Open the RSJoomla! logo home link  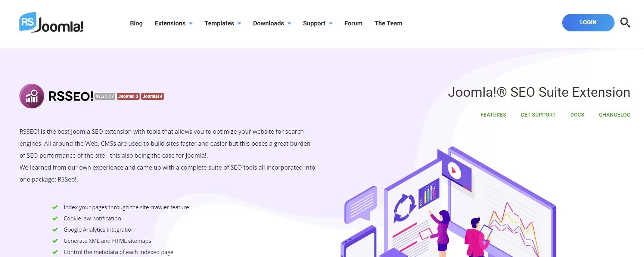(51, 23)
